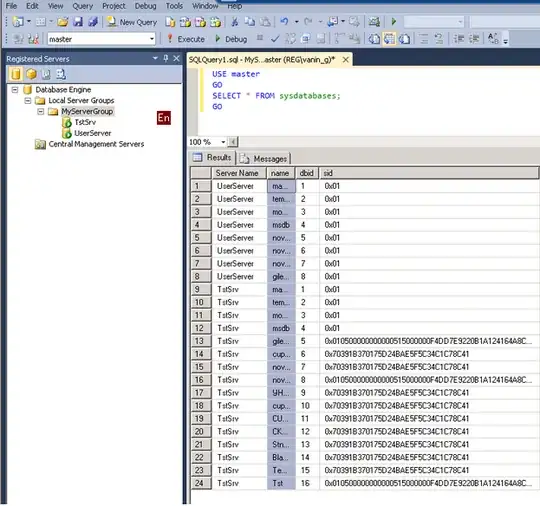This screenshot has width=540, height=506.
Task: Click the Uncomment selected lines icon
Action: tap(439, 39)
